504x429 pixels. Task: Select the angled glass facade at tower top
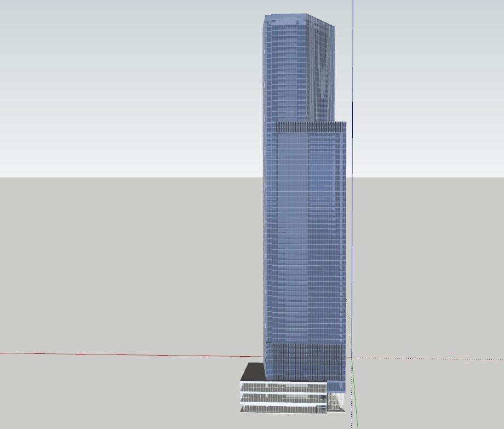click(322, 69)
